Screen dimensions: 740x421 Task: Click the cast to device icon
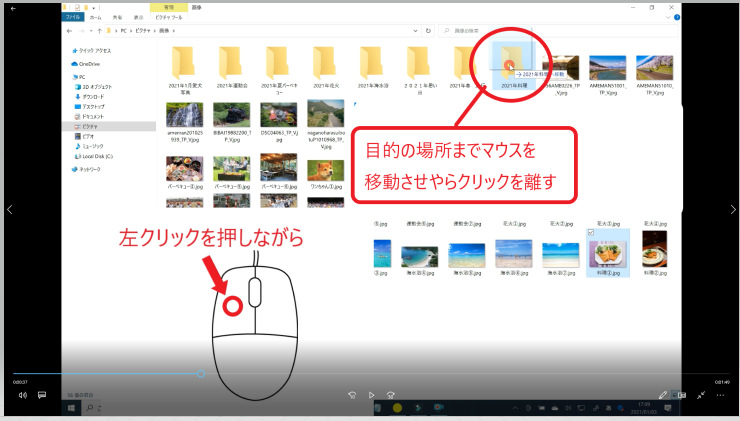pyautogui.click(x=682, y=395)
